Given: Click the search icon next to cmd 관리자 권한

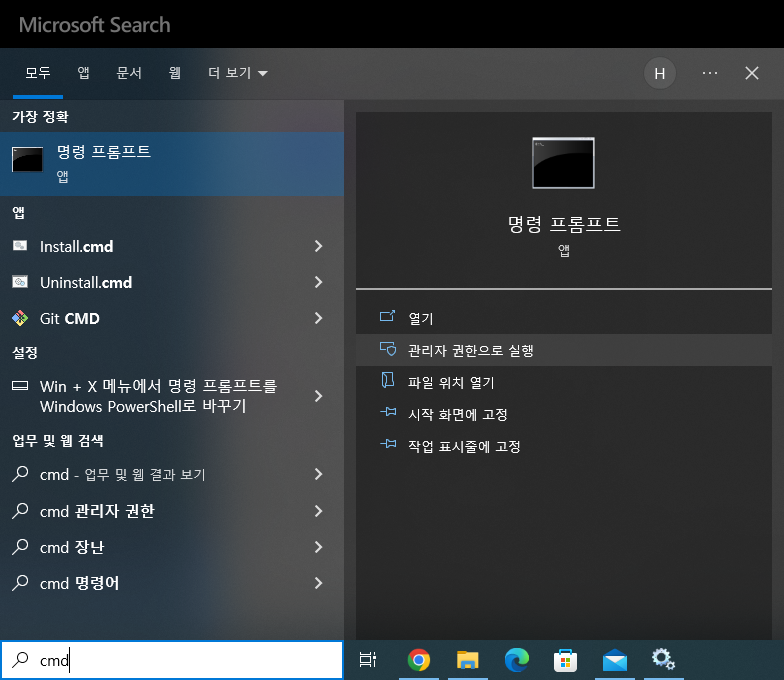Looking at the screenshot, I should coord(20,510).
